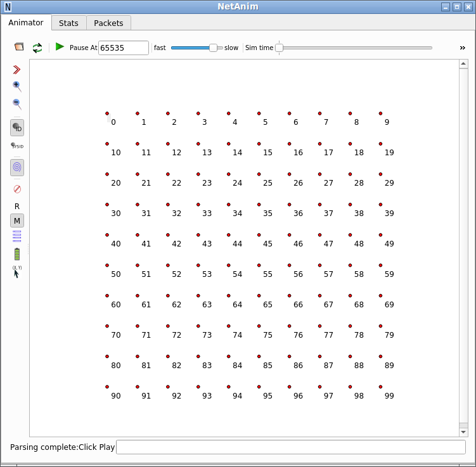
Task: Select the Animator tab
Action: 26,22
